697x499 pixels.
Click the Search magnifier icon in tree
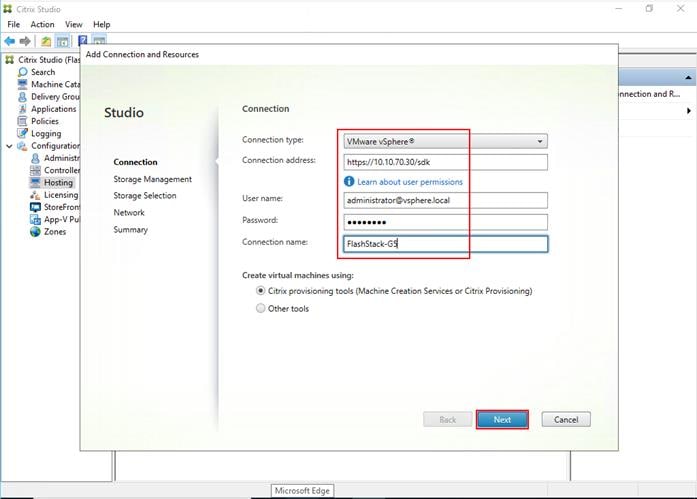click(23, 72)
